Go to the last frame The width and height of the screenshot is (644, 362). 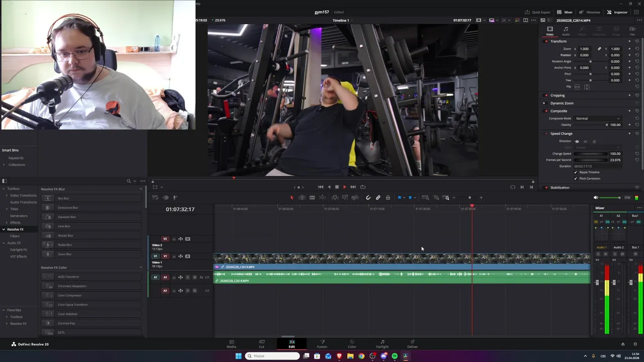[x=353, y=187]
